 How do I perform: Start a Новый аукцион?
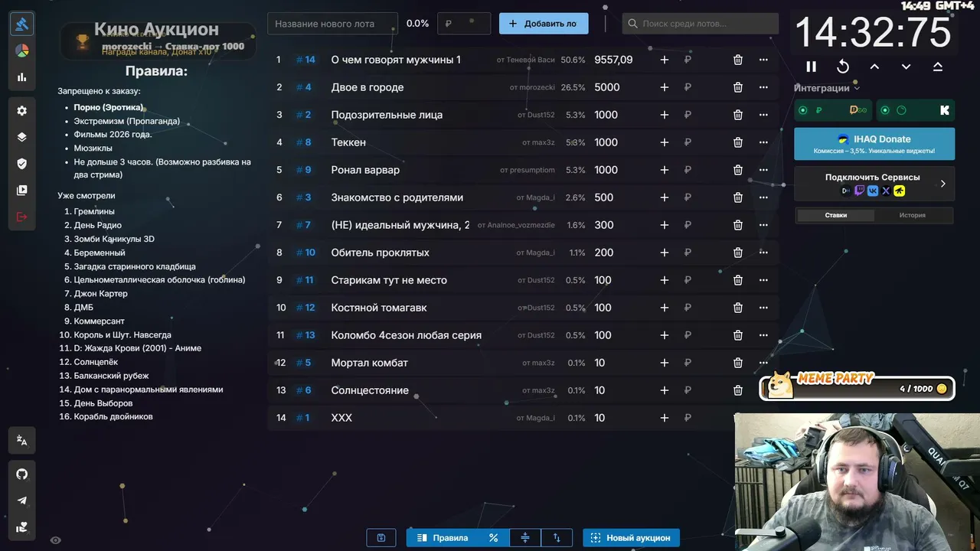click(x=631, y=538)
